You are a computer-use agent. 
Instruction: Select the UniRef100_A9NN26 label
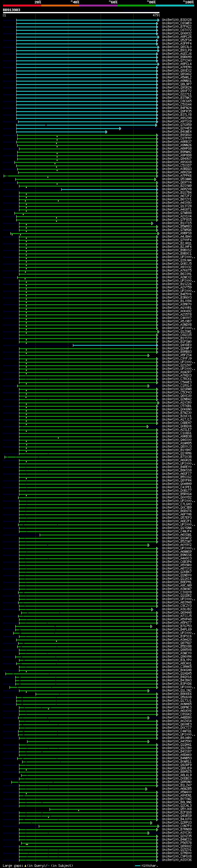[x=177, y=145]
